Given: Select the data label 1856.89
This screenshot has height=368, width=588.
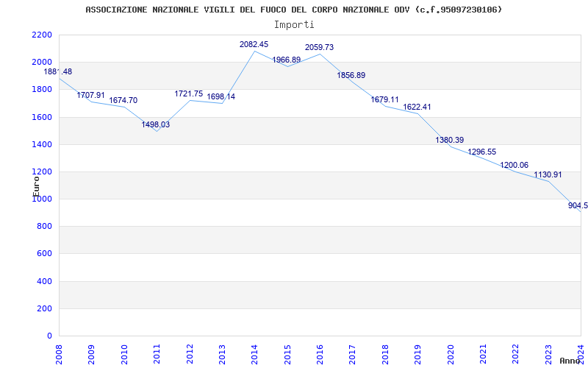Looking at the screenshot, I should pos(351,75).
